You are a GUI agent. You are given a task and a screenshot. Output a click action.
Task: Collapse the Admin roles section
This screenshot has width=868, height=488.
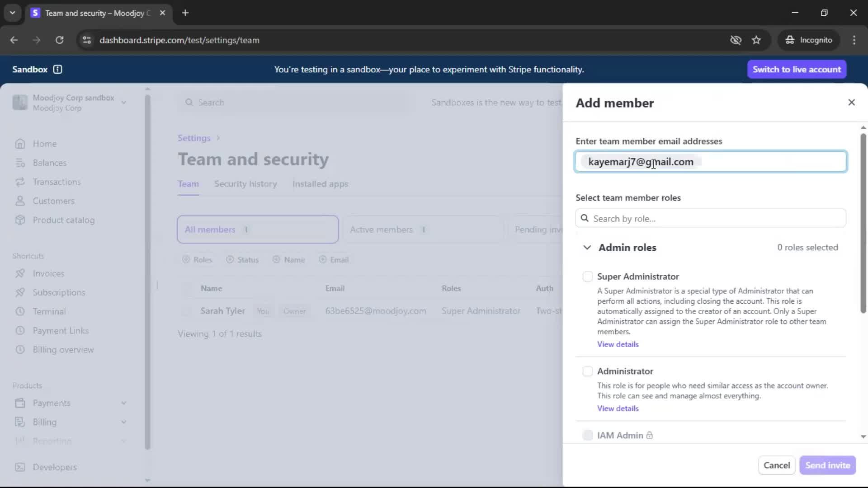click(x=587, y=248)
